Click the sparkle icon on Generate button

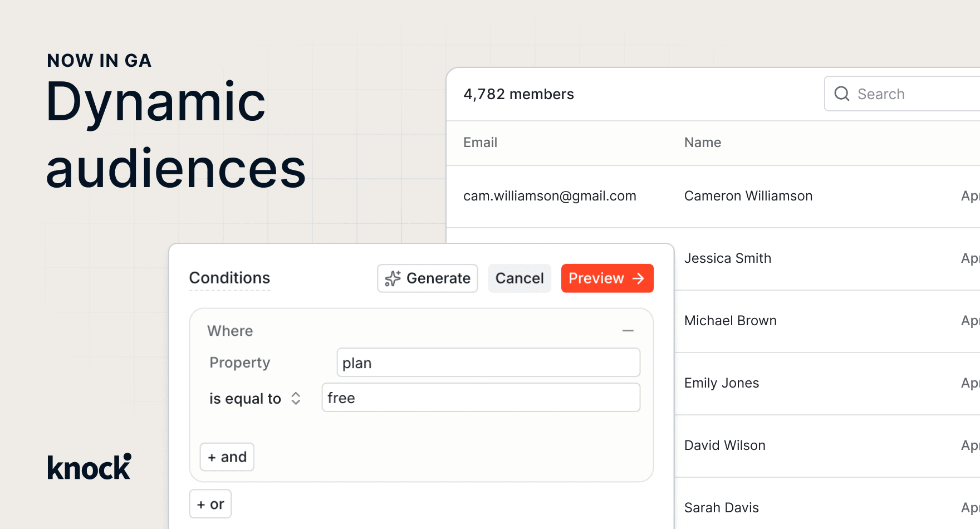pos(393,278)
